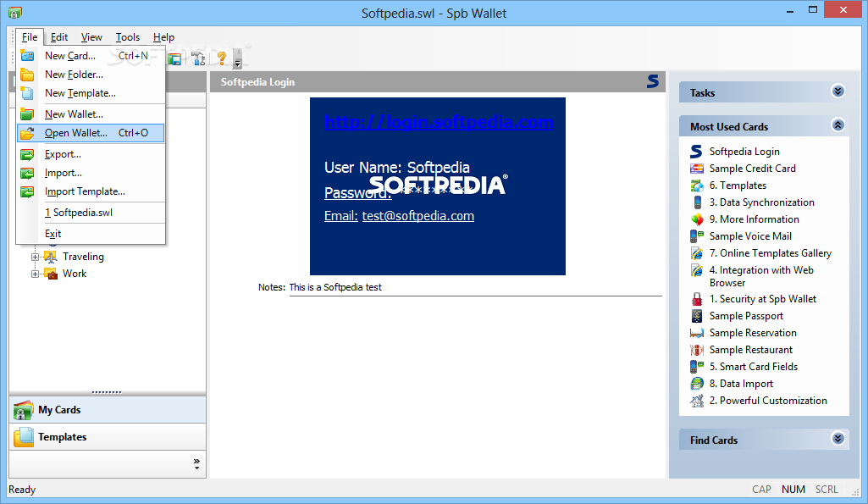Viewport: 868px width, 504px height.
Task: Open the test@softpedia.com email link
Action: (x=418, y=216)
